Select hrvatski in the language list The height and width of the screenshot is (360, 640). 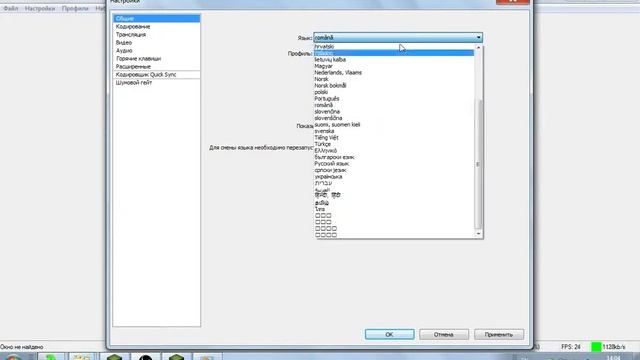pos(324,47)
